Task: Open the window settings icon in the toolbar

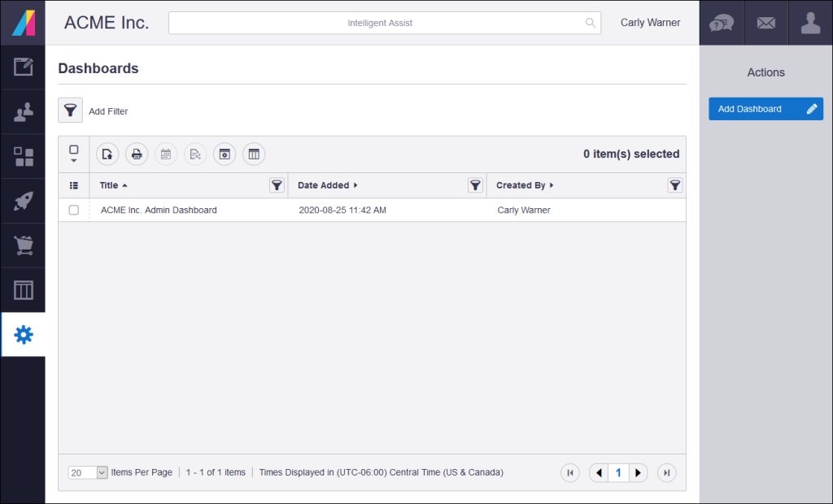Action: click(225, 154)
